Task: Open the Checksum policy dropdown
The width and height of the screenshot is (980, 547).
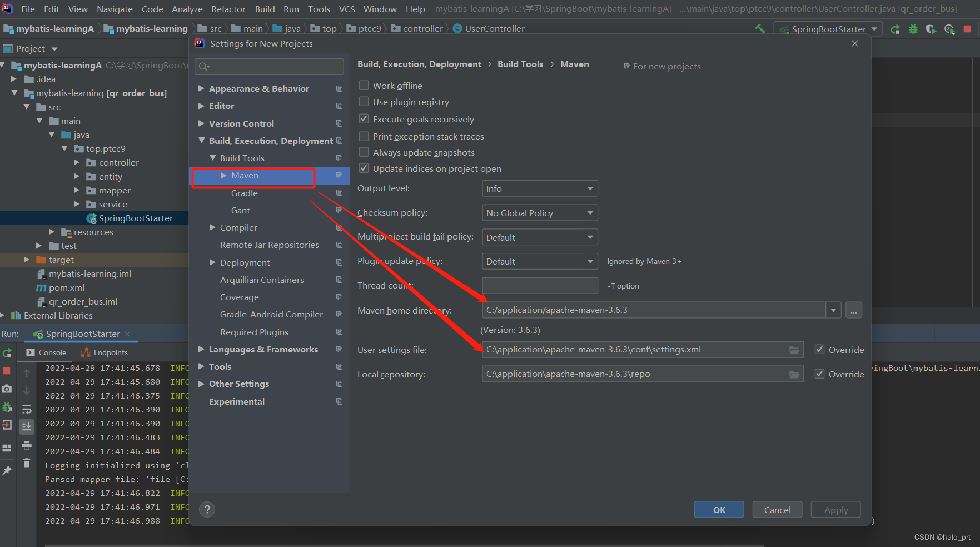Action: tap(540, 213)
